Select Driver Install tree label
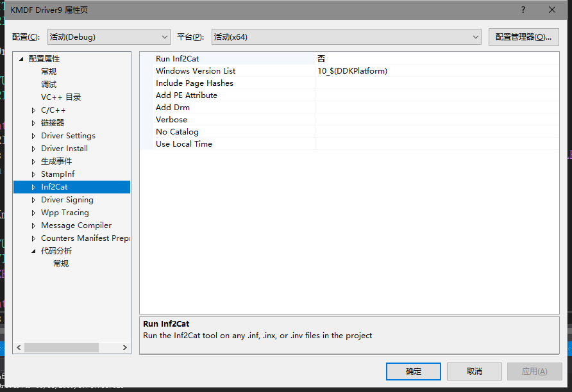 (65, 149)
